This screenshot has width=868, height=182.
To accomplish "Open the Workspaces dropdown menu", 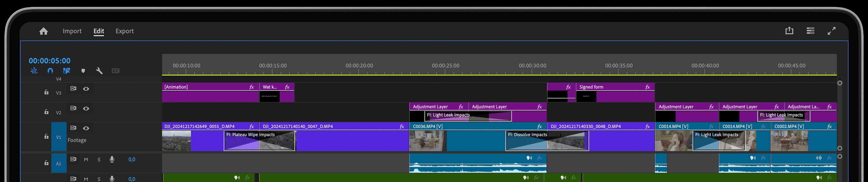I will 810,31.
